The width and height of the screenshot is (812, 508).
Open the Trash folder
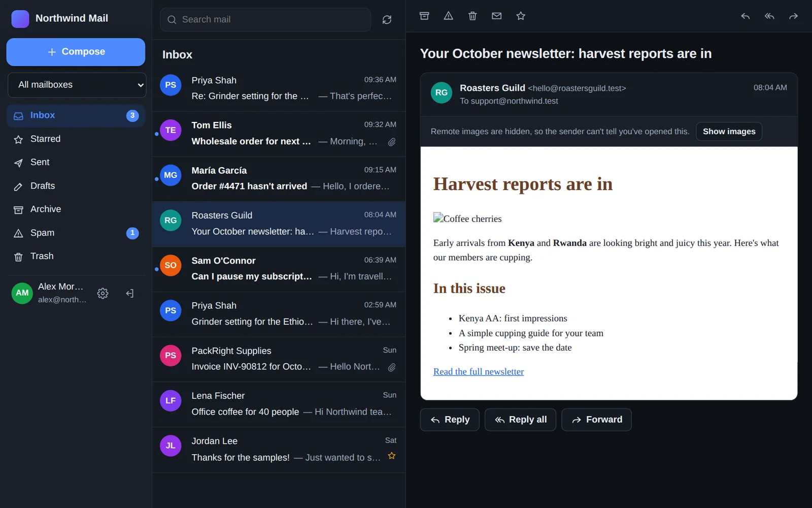[x=76, y=256]
